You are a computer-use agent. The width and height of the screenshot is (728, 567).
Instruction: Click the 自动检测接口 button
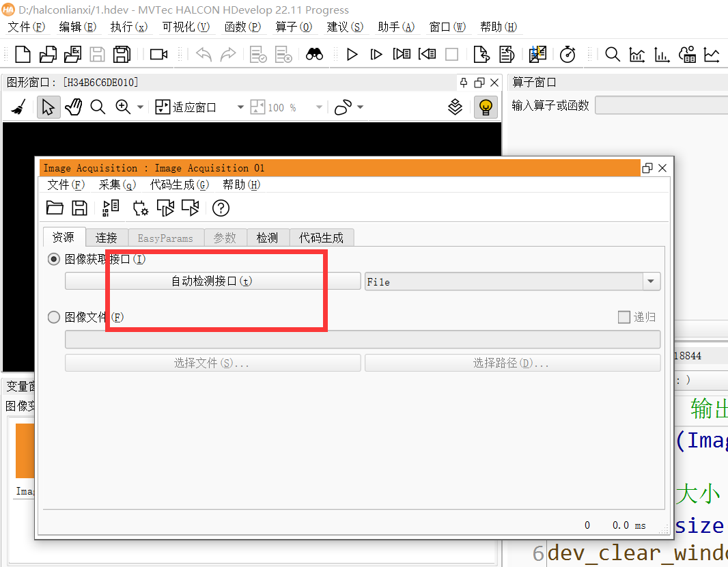[212, 281]
